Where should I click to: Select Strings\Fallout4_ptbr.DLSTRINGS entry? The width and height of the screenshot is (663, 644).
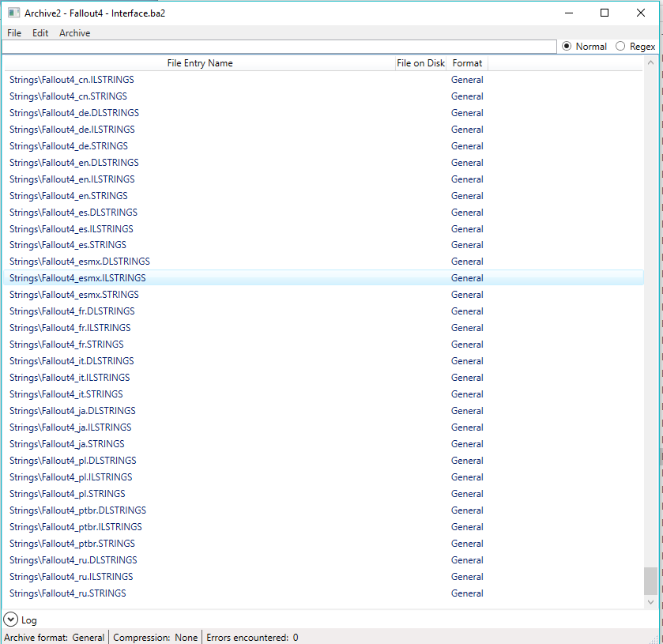click(x=323, y=510)
